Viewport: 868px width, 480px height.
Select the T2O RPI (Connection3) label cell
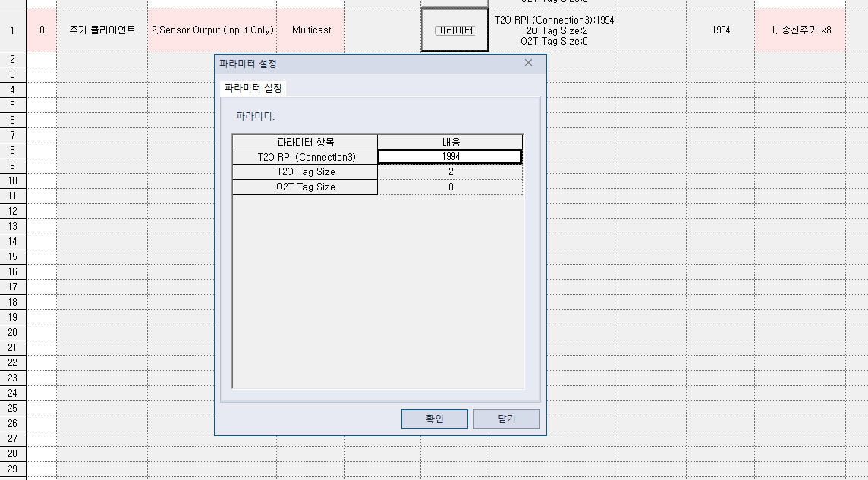coord(304,156)
